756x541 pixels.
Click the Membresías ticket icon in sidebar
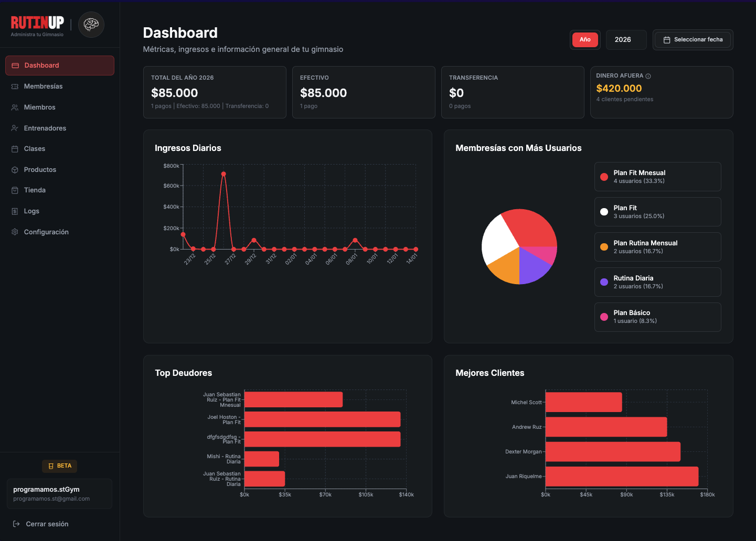(x=15, y=86)
